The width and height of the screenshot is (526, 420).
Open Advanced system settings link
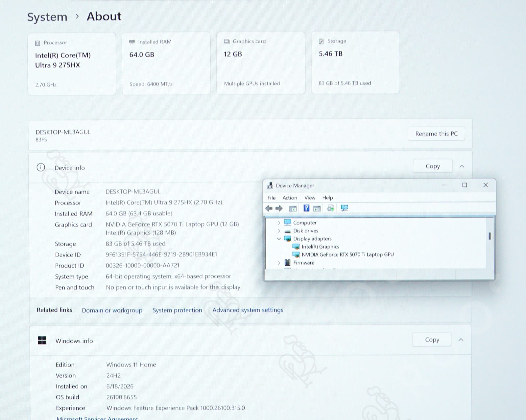click(248, 310)
